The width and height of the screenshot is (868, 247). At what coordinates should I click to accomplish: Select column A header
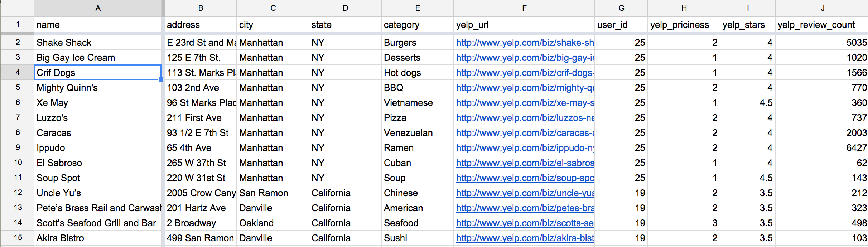tap(98, 8)
